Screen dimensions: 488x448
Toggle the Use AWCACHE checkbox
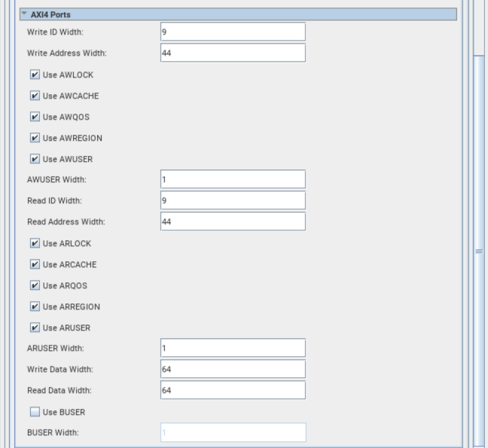click(35, 96)
